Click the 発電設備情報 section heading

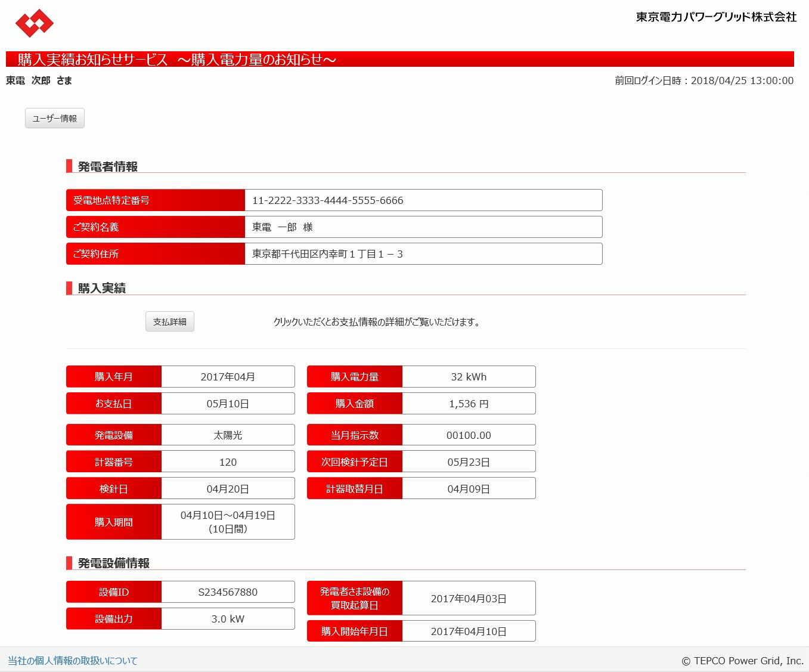114,563
